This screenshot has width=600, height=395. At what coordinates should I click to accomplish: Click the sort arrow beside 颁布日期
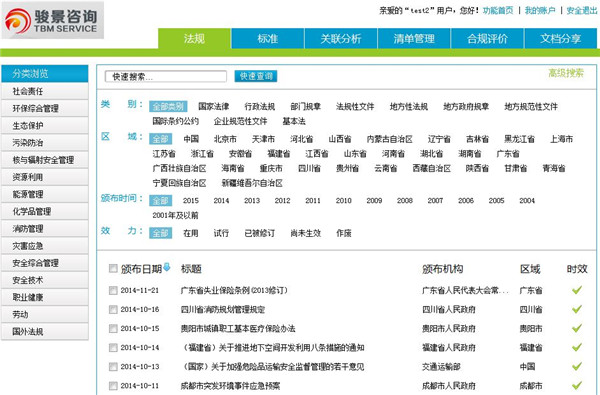click(166, 267)
